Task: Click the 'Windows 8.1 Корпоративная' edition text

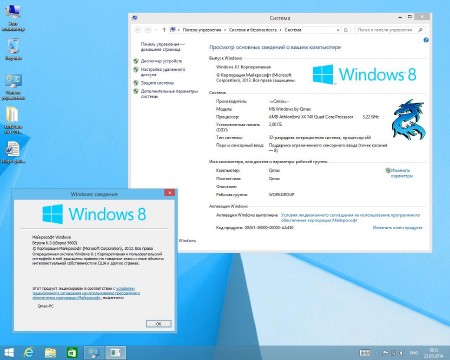Action: (243, 67)
